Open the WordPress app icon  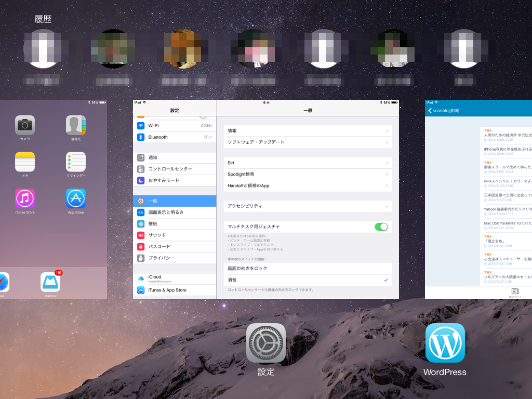(445, 343)
